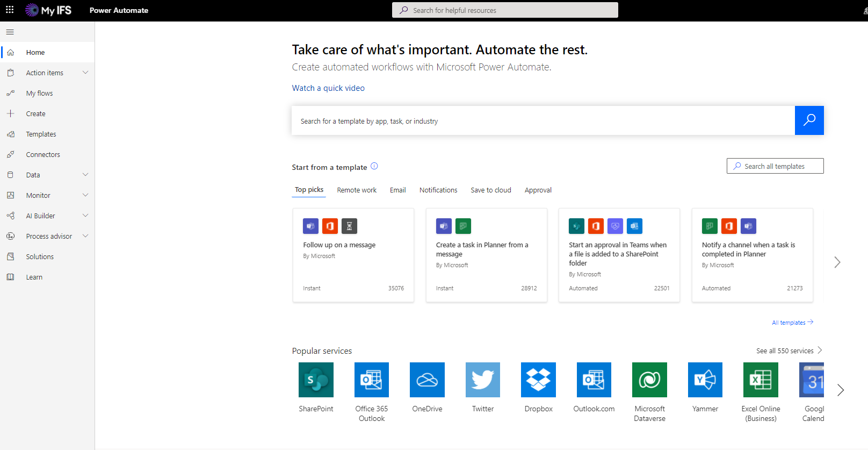The width and height of the screenshot is (868, 450).
Task: Click the blue template search magnifier button
Action: 809,120
